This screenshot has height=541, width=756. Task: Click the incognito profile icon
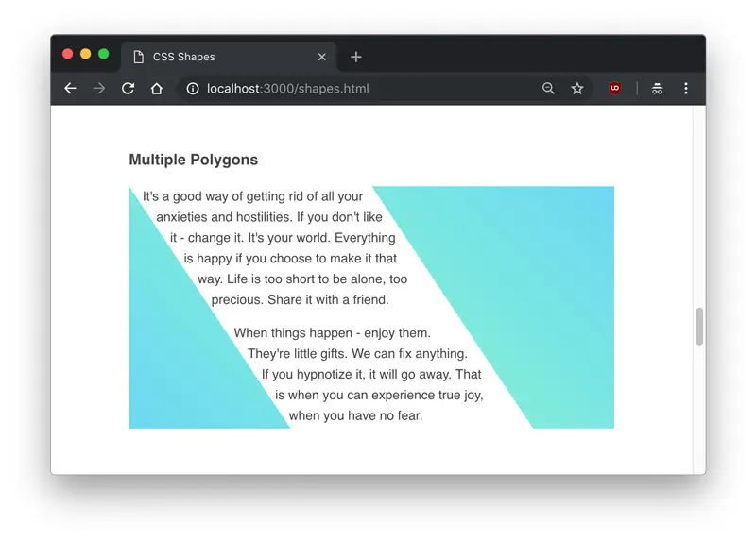pyautogui.click(x=657, y=89)
